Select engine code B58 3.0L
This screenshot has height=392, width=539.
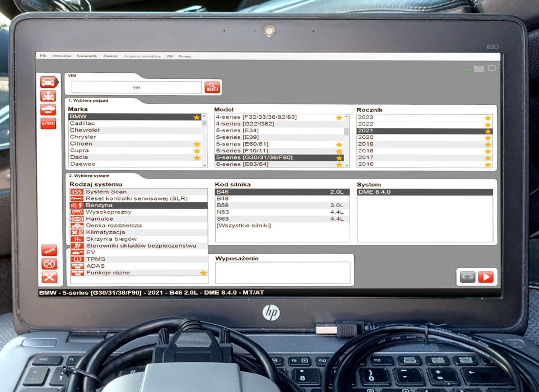click(x=282, y=206)
